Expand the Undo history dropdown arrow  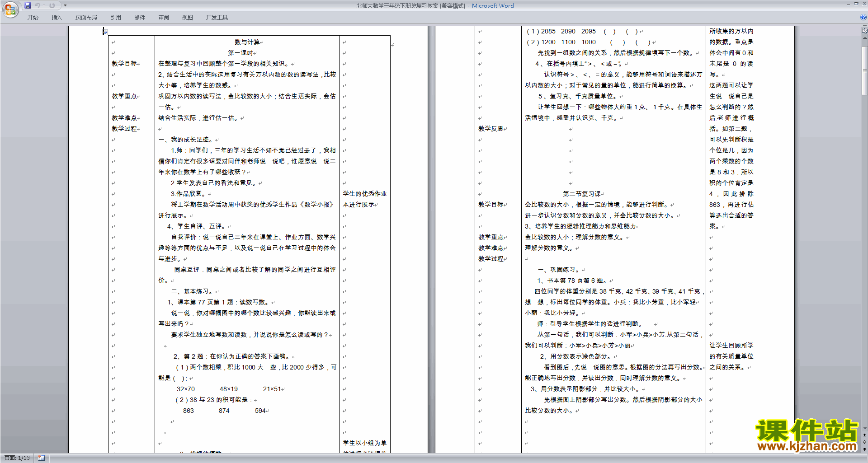[x=44, y=5]
